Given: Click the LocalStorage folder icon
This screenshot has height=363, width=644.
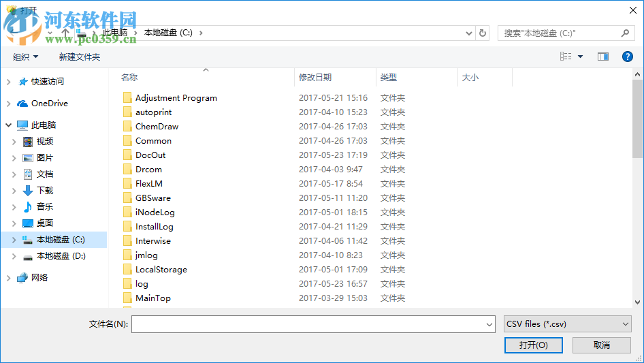Looking at the screenshot, I should tap(127, 270).
